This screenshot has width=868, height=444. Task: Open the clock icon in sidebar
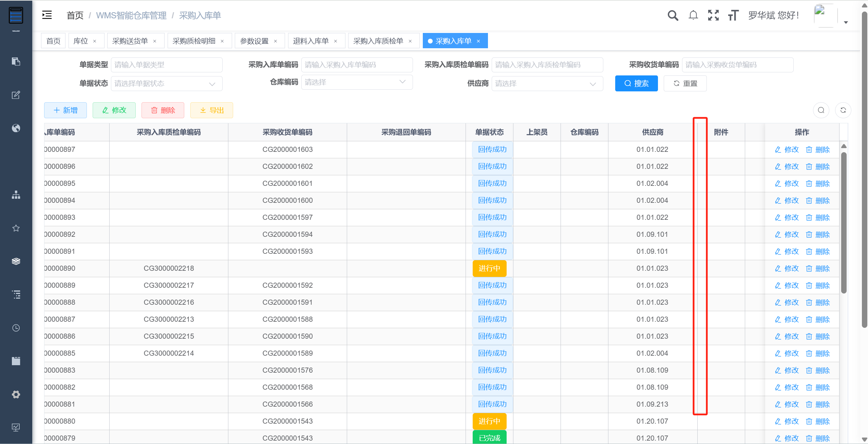click(x=16, y=328)
